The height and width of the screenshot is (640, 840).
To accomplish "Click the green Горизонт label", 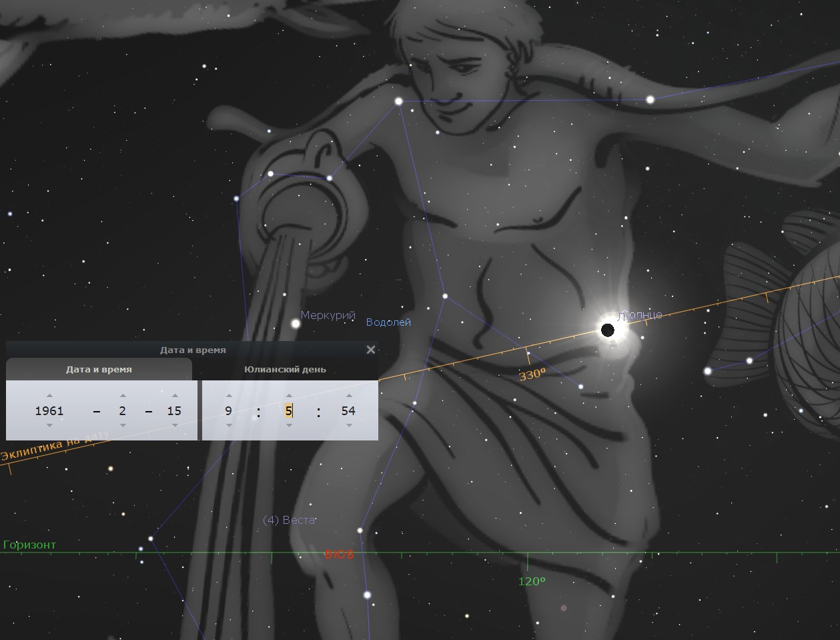I will tap(30, 545).
